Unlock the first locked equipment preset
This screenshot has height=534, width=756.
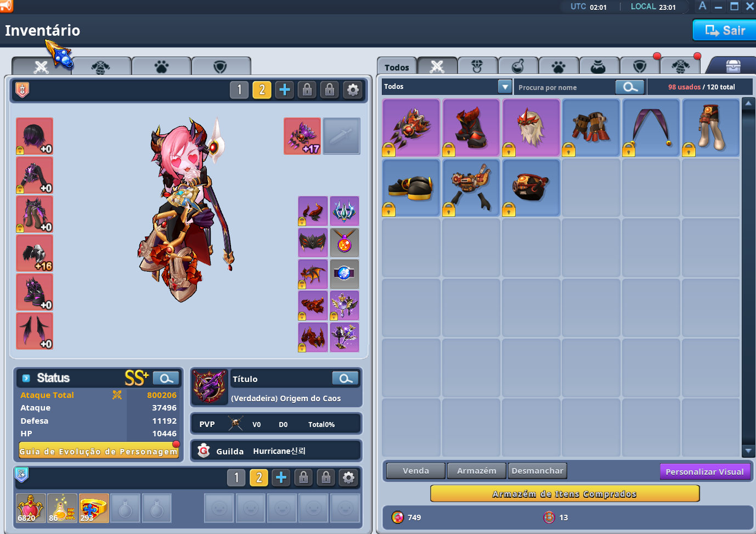[x=307, y=89]
